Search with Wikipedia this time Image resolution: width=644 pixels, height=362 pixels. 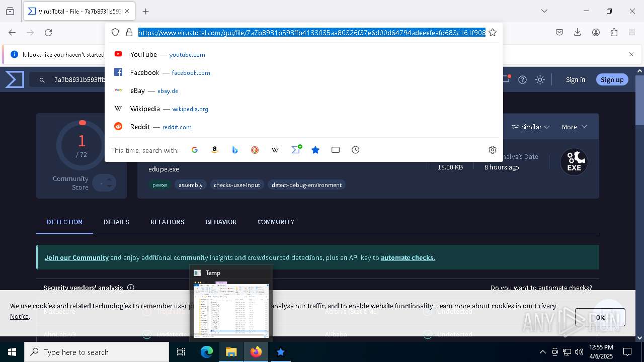point(275,150)
